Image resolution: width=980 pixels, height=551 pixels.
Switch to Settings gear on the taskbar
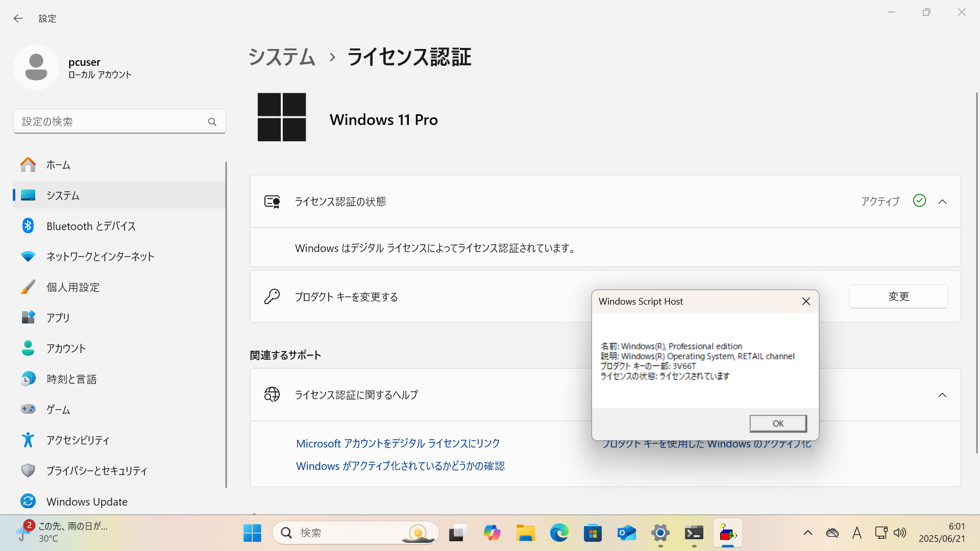(660, 533)
